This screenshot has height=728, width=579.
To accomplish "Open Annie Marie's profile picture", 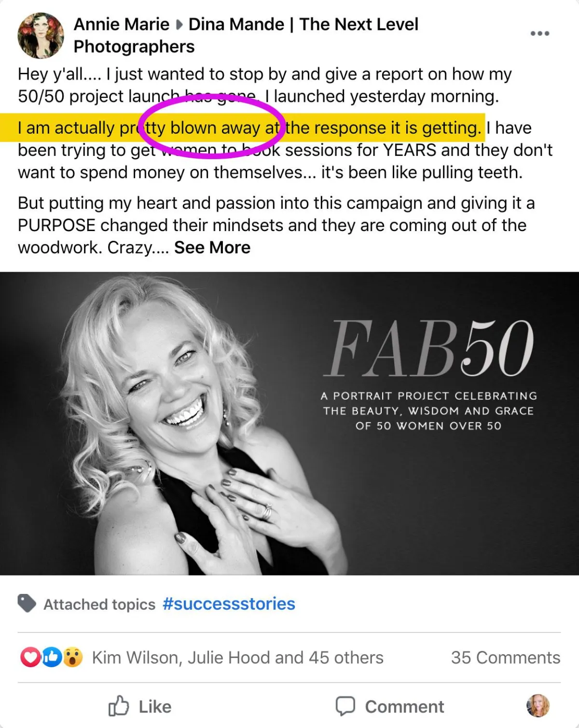I will click(41, 36).
